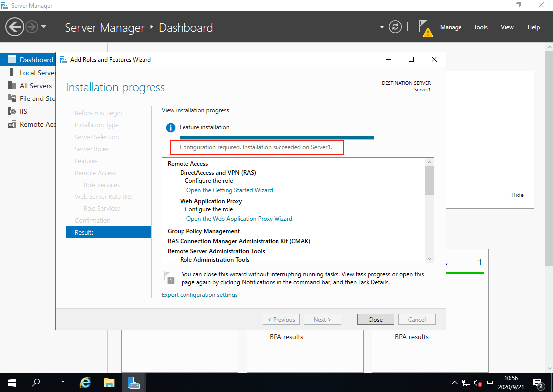Click the Close button in the wizard
The height and width of the screenshot is (392, 553).
tap(375, 319)
